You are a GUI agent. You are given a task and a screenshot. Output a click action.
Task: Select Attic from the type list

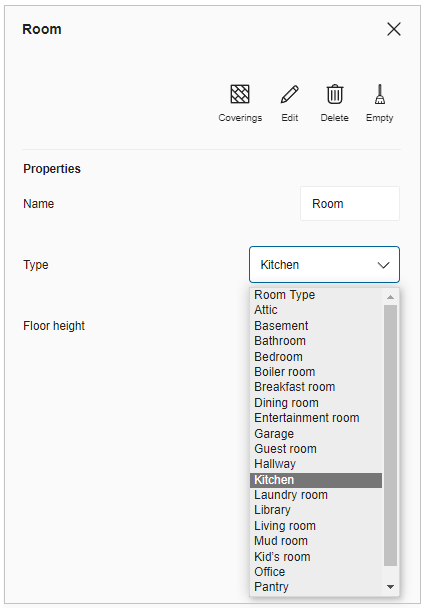(x=316, y=310)
